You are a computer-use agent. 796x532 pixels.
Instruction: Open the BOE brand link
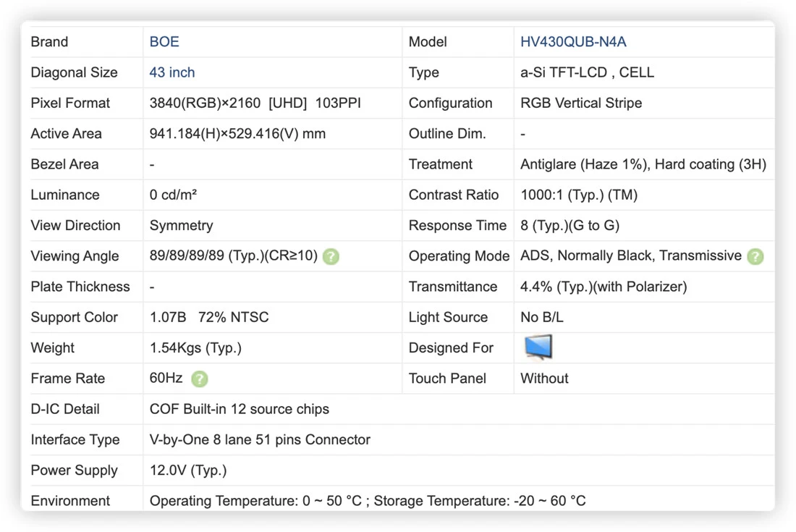(x=164, y=42)
